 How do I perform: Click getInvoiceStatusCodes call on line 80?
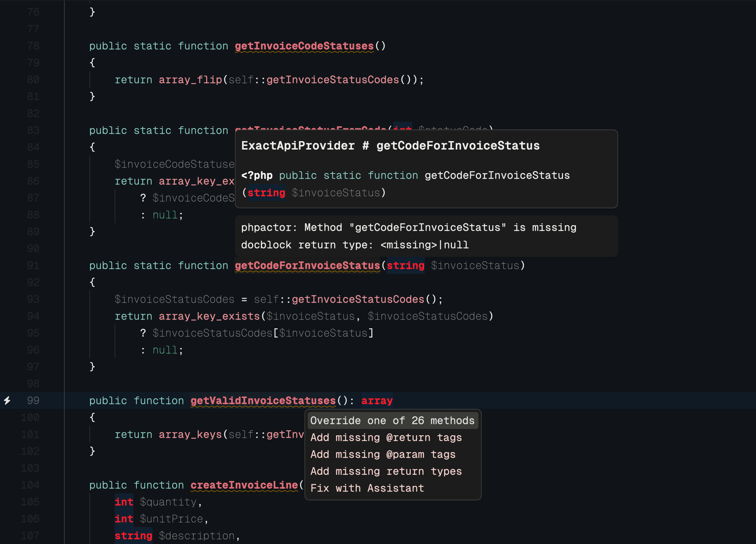point(333,80)
